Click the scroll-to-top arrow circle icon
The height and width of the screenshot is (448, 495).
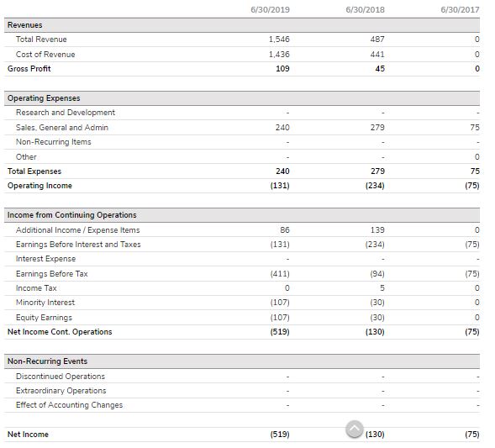pyautogui.click(x=354, y=429)
